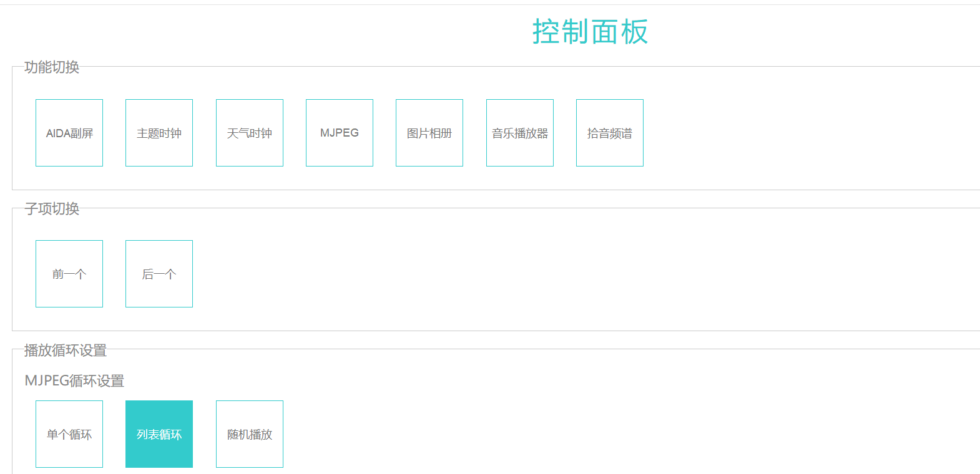Screen dimensions: 980x474
Task: Click the 控制面板 page title
Action: tap(590, 32)
